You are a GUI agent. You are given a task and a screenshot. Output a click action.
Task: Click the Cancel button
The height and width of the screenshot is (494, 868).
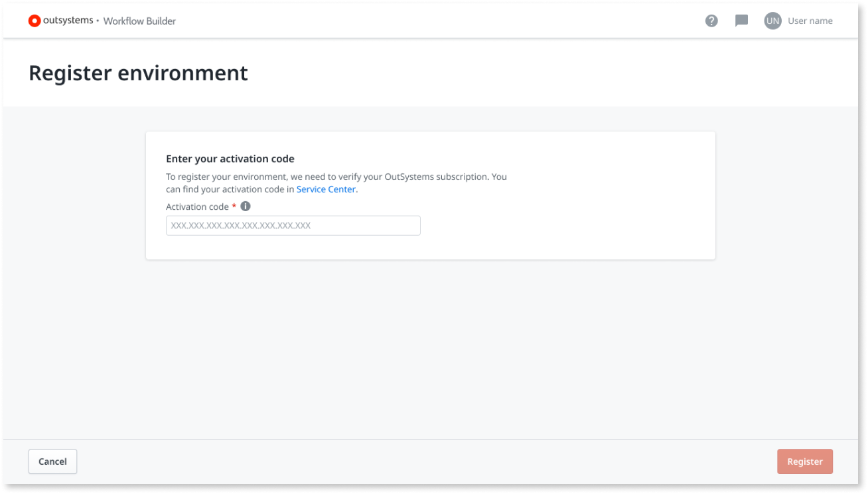coord(52,461)
